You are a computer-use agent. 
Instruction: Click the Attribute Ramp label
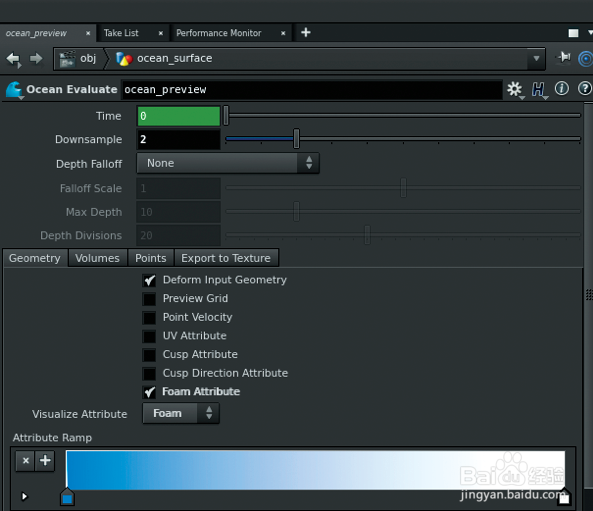[52, 438]
